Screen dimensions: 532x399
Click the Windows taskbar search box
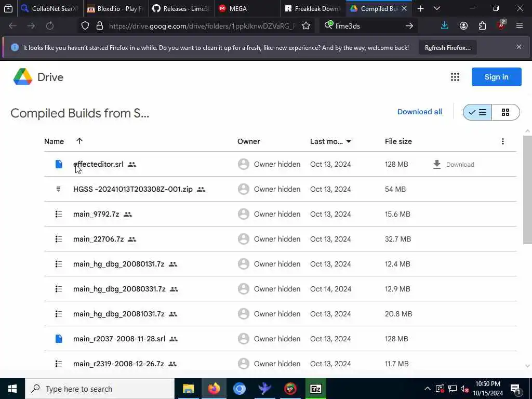point(100,389)
